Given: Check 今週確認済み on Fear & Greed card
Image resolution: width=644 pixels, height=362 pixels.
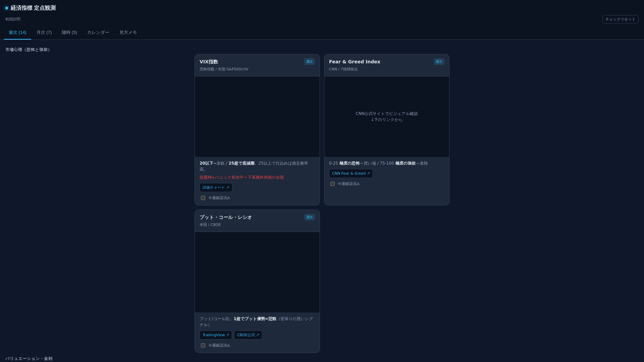Looking at the screenshot, I should pos(332,184).
